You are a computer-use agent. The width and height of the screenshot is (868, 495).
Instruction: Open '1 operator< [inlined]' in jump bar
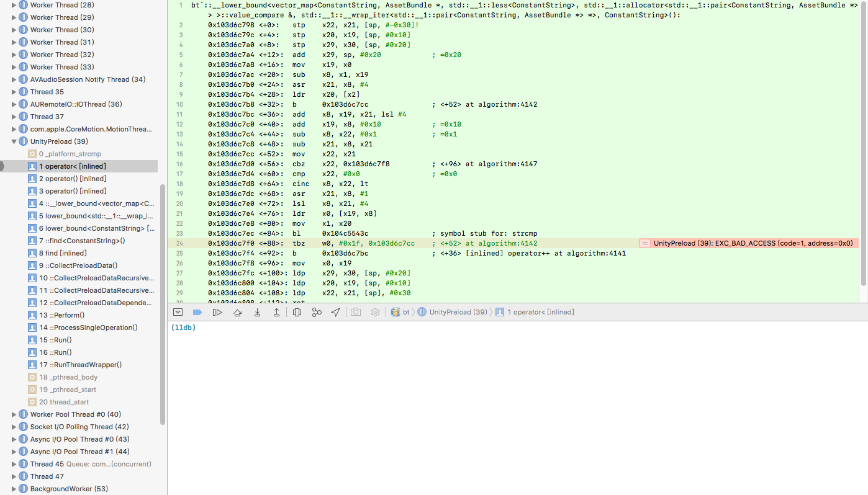(535, 312)
